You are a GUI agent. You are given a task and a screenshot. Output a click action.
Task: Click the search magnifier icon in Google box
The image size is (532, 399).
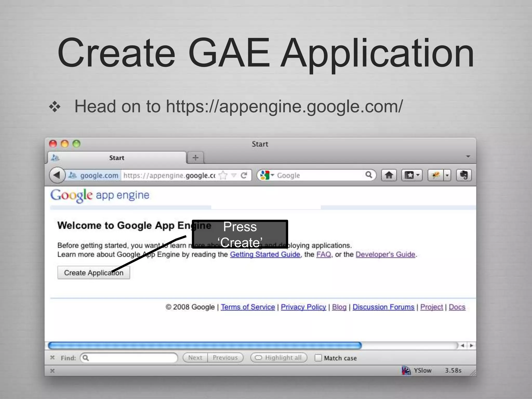pos(369,175)
